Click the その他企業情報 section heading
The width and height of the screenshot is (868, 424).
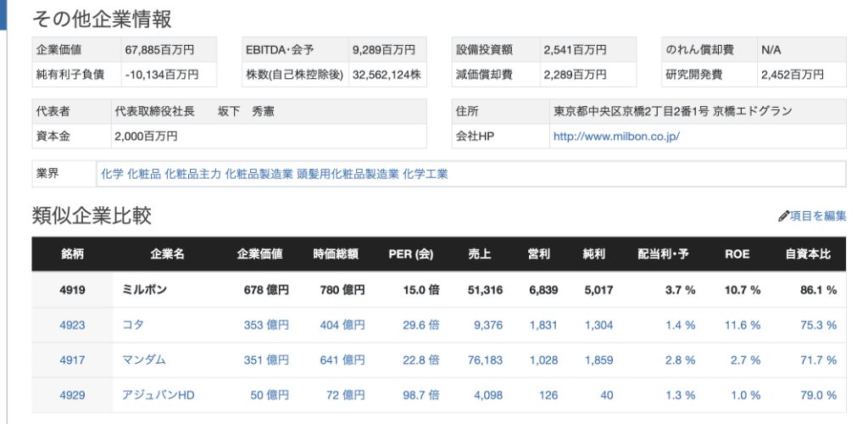pos(102,20)
